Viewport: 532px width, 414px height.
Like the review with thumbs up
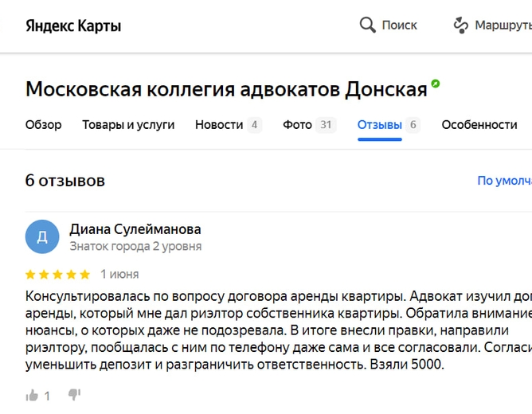[33, 395]
